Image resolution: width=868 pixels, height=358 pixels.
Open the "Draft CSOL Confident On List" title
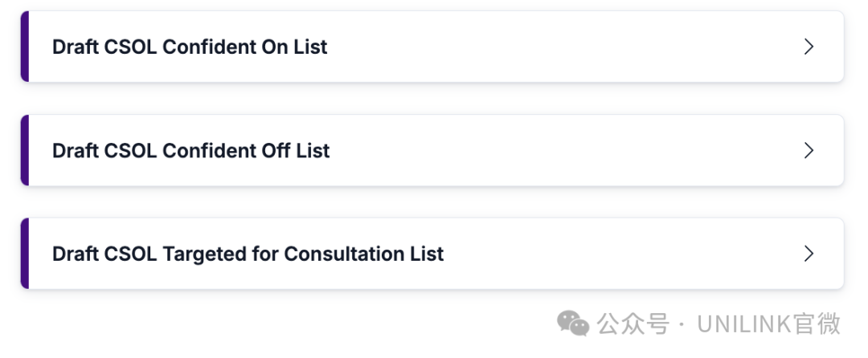190,47
